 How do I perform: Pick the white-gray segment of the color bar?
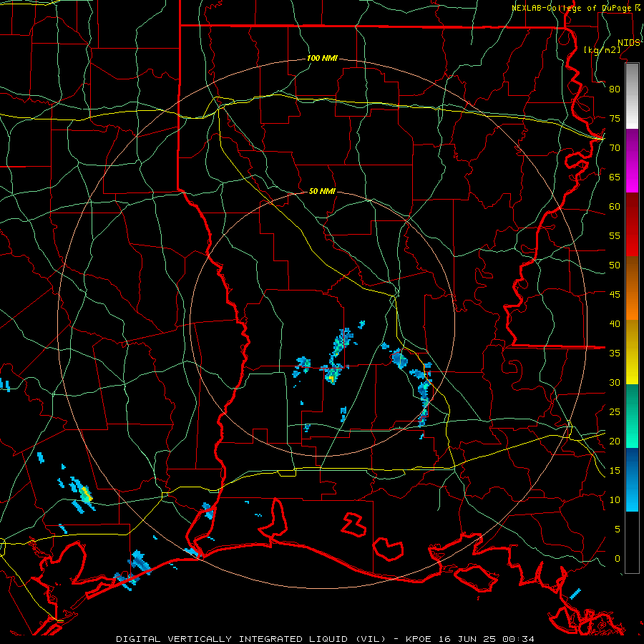tap(632, 97)
